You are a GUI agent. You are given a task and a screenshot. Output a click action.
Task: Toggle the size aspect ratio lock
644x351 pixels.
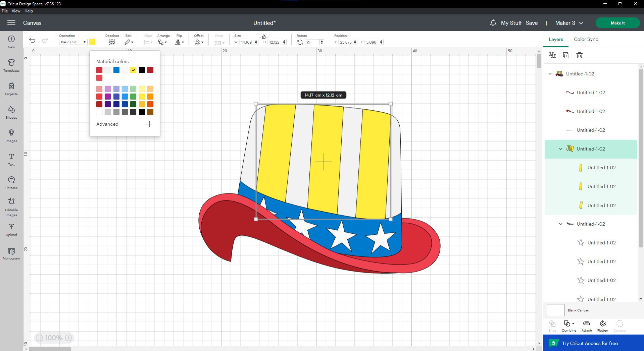pyautogui.click(x=264, y=36)
